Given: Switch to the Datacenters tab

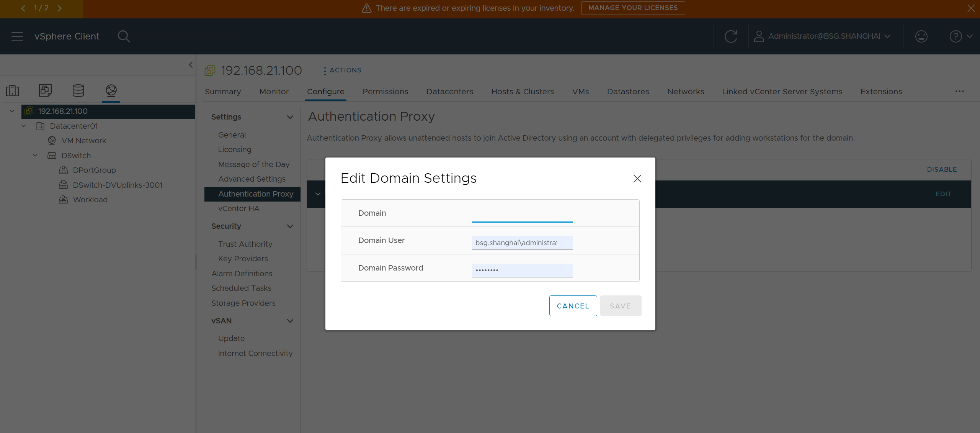Looking at the screenshot, I should click(x=450, y=92).
